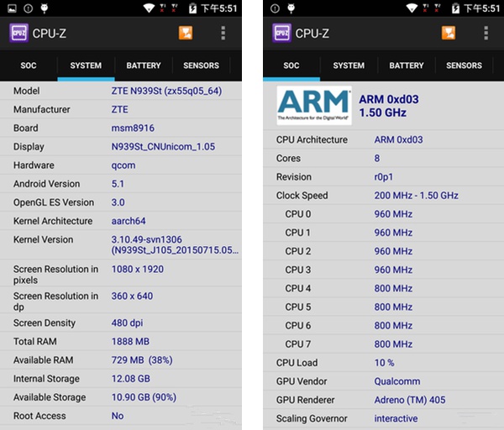Select Kernel Version value 3.10.49-svn1306
Image resolution: width=504 pixels, height=430 pixels.
(146, 239)
